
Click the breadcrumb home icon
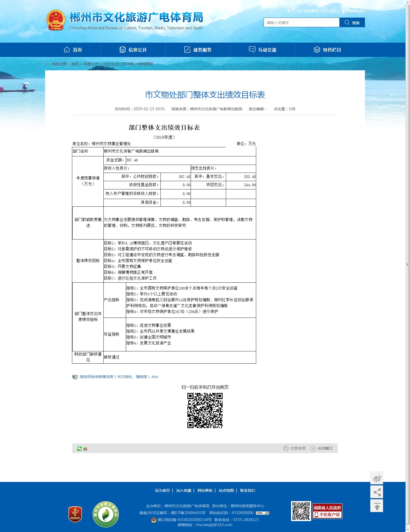tap(47, 64)
